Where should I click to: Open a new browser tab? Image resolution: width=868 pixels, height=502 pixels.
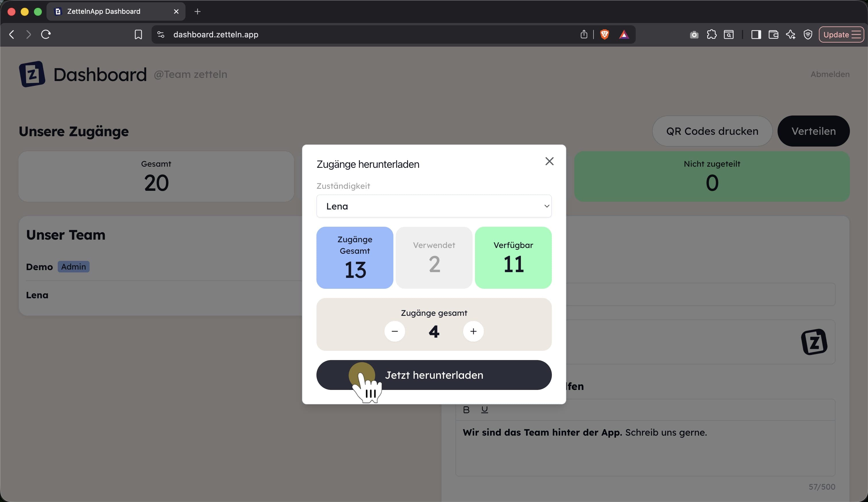197,11
